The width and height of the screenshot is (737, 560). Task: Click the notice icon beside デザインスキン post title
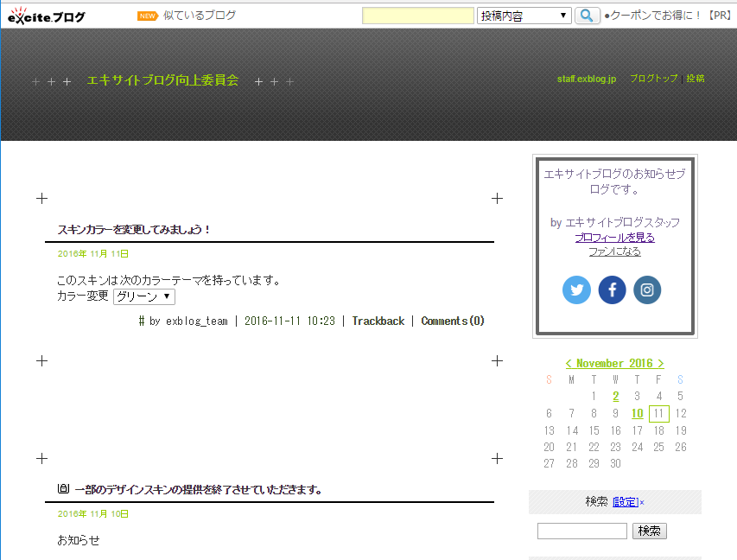(63, 489)
